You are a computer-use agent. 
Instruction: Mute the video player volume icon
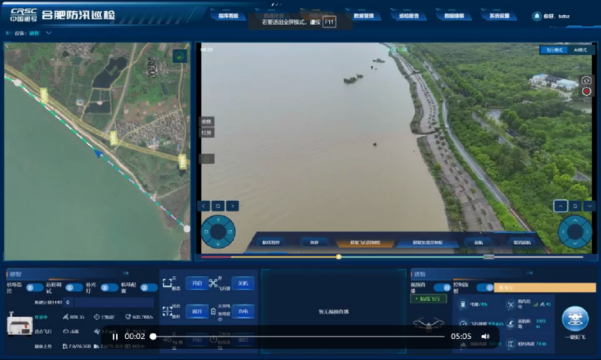point(485,336)
